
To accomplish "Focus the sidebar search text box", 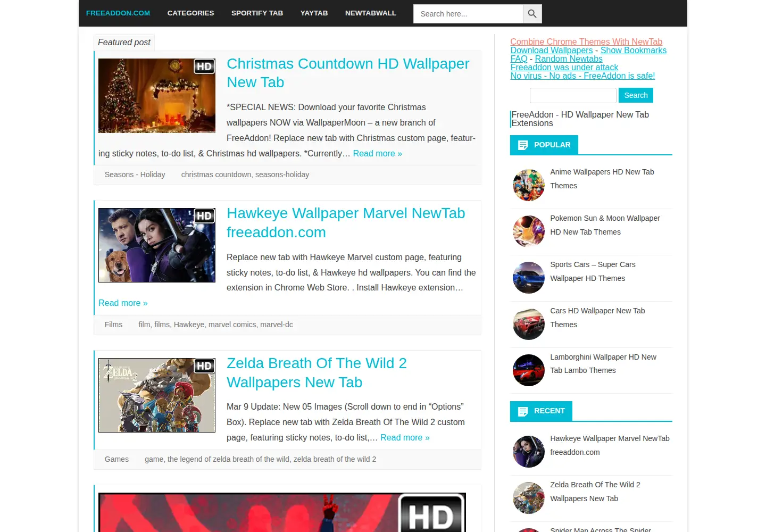I will point(573,95).
